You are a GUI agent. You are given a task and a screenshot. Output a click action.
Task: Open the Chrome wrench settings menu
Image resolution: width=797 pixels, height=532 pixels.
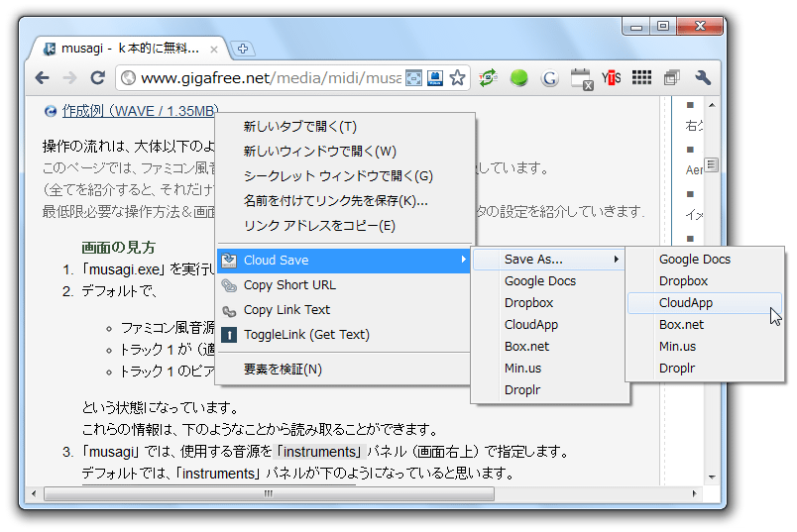click(x=703, y=77)
